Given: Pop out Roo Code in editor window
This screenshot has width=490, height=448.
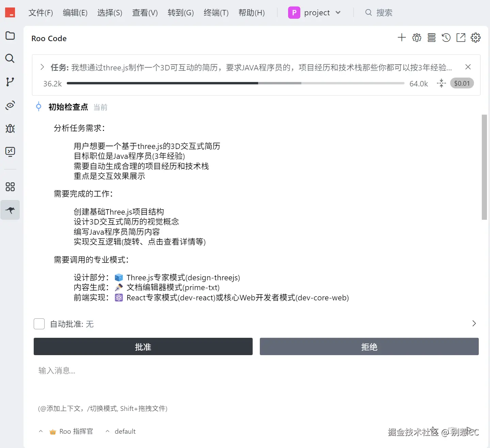Looking at the screenshot, I should tap(461, 37).
